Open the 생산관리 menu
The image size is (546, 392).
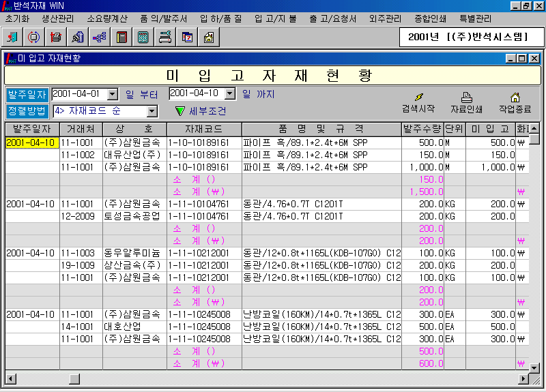pos(57,18)
